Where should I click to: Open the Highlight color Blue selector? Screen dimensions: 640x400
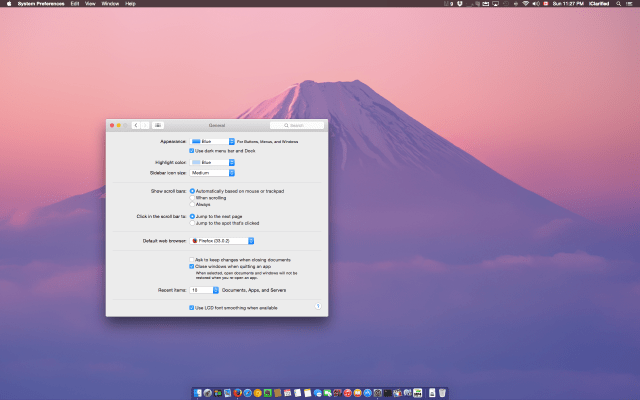(213, 161)
